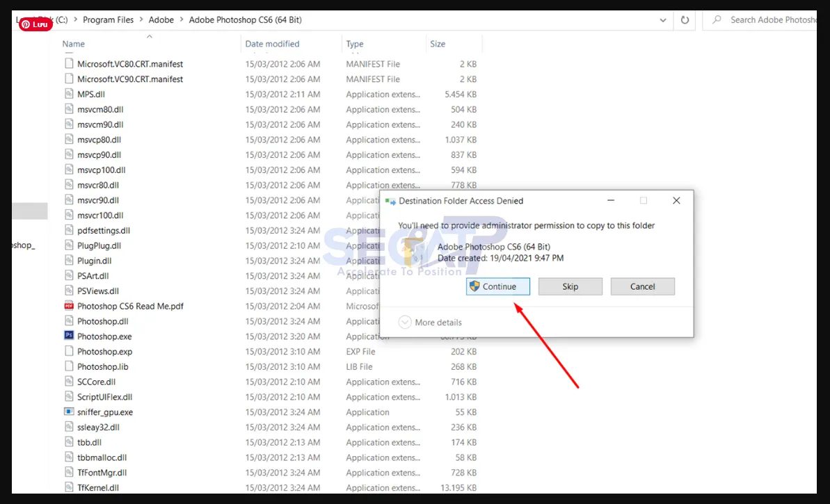Viewport: 830px width, 504px height.
Task: Click the icon beside sniffer_gpu.exe
Action: click(x=69, y=412)
